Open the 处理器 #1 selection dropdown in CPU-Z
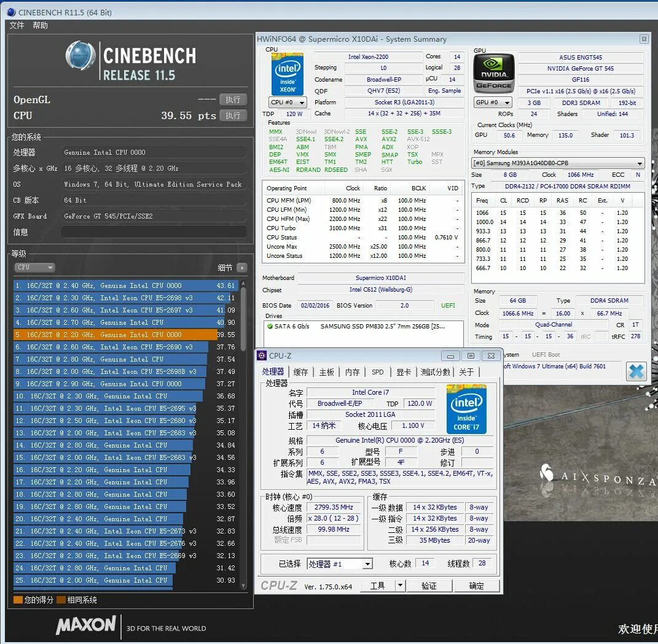The width and height of the screenshot is (658, 644). tap(340, 564)
